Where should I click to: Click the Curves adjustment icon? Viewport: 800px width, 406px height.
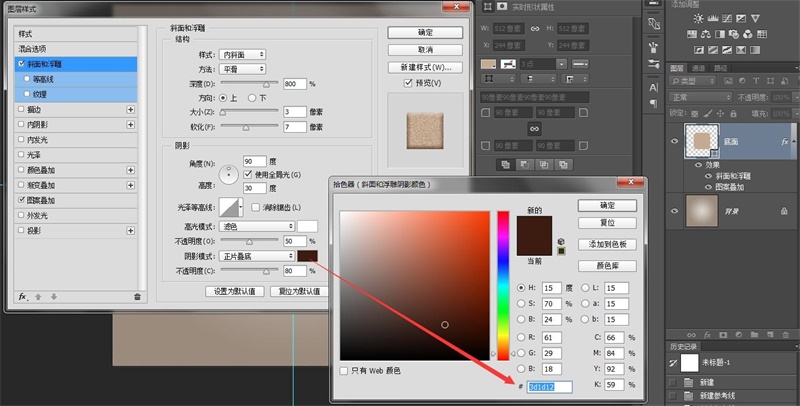pos(727,18)
